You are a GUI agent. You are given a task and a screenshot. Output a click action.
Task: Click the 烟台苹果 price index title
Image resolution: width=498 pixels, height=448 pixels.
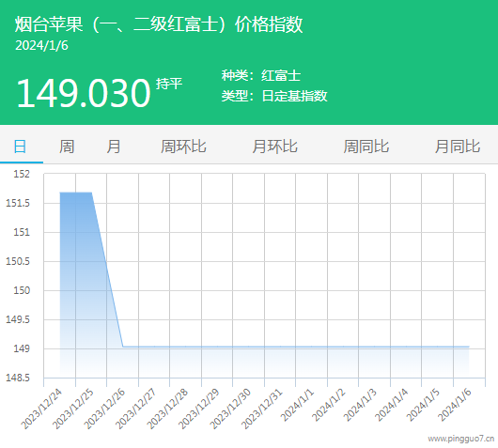[x=159, y=24]
